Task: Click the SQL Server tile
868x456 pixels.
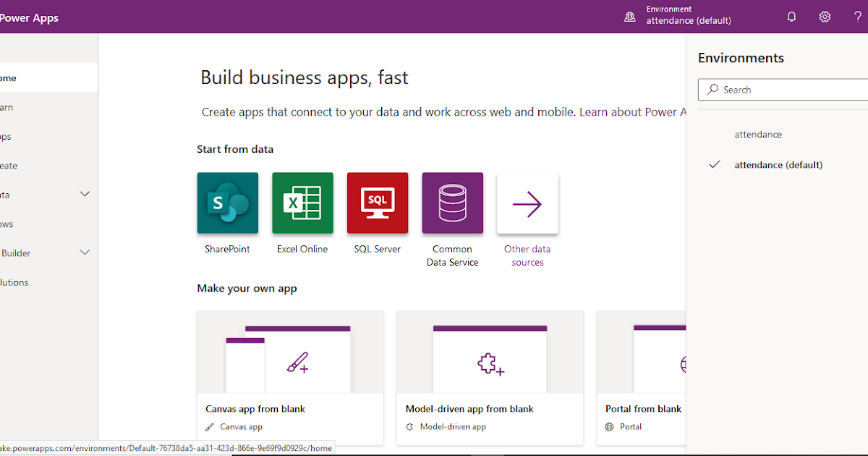Action: click(x=377, y=203)
